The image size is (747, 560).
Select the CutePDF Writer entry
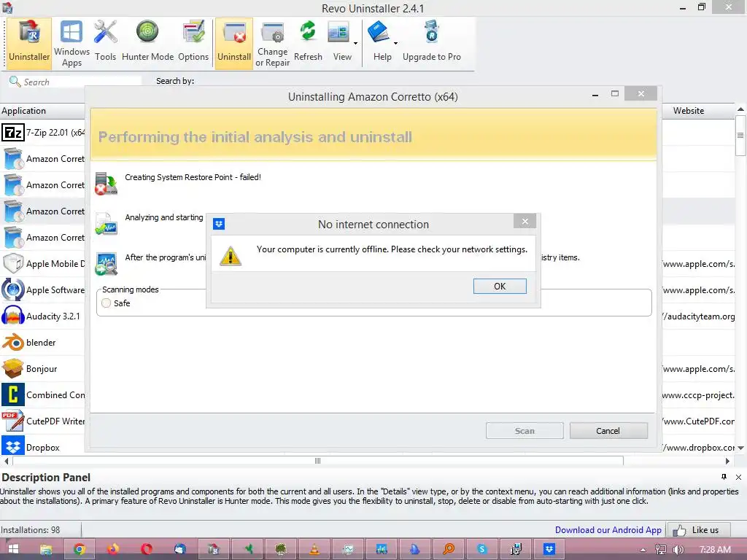coord(43,421)
